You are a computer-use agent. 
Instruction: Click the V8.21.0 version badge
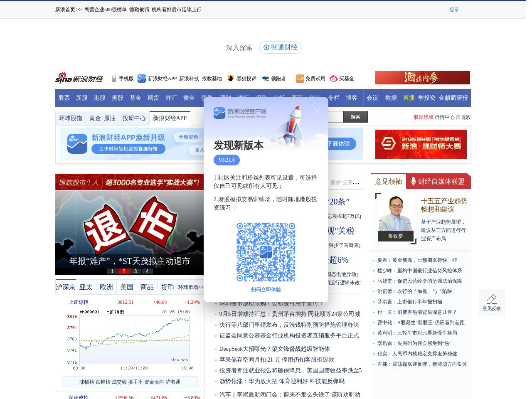(x=227, y=160)
